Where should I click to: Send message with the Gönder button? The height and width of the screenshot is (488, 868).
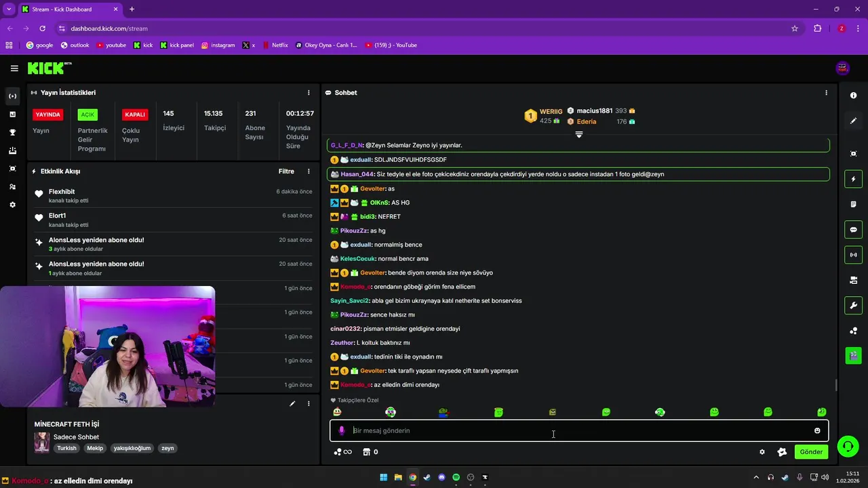pyautogui.click(x=811, y=452)
